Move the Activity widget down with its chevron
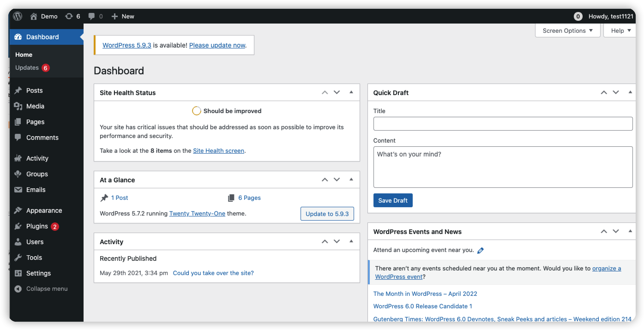Screen dimensions: 644x330 coord(337,241)
